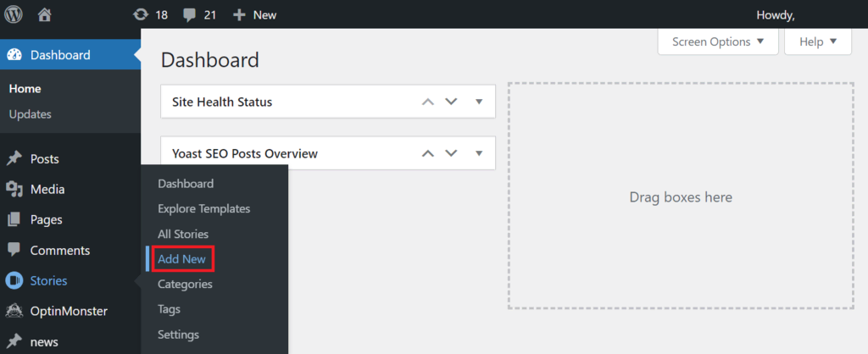Open the Updates link under Dashboard
Screen dimensions: 868x354
tap(31, 114)
